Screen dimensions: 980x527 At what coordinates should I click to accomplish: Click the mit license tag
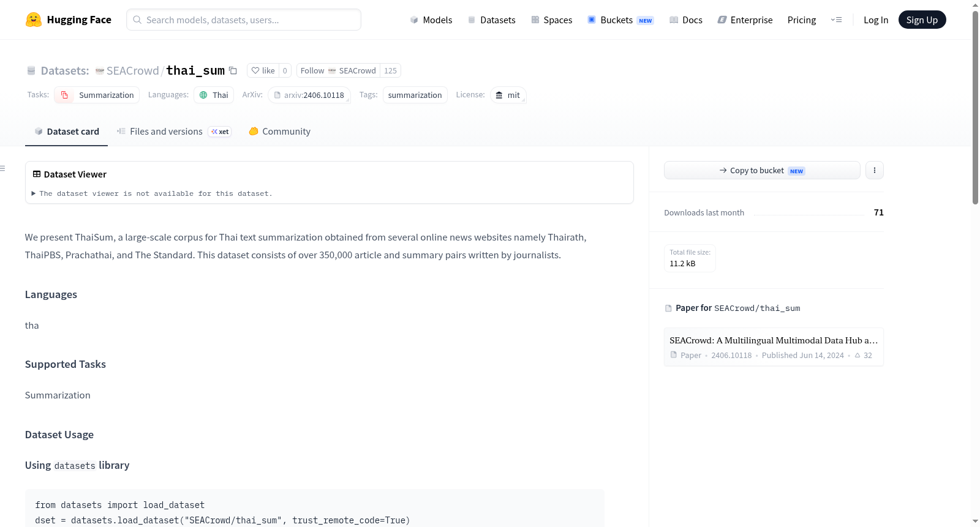[x=508, y=95]
